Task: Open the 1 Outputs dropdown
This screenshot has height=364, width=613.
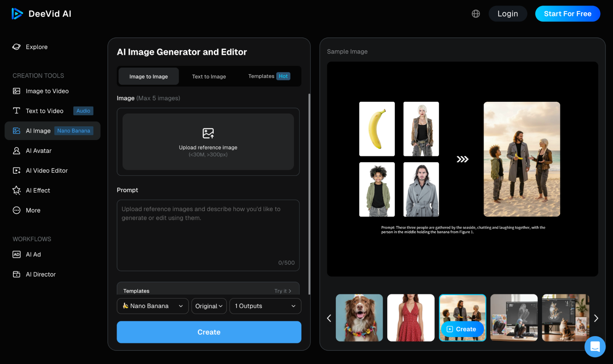Action: (x=265, y=306)
